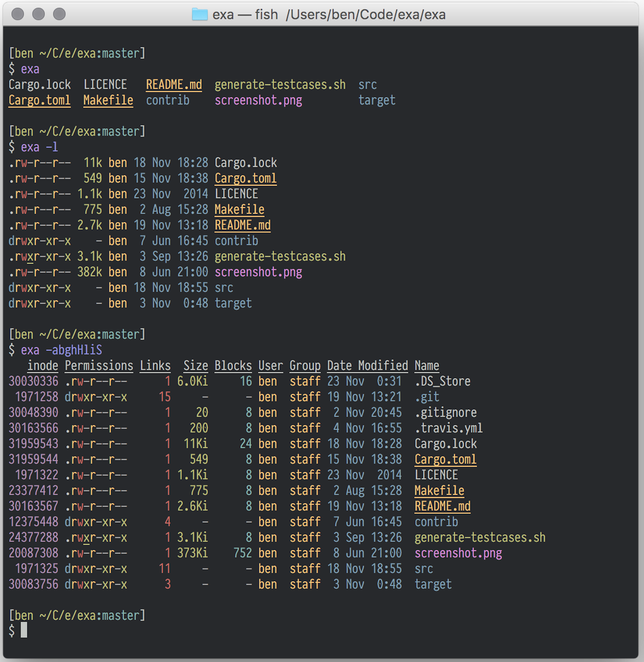Click the Cargo.lock filename
This screenshot has width=644, height=662.
445,444
